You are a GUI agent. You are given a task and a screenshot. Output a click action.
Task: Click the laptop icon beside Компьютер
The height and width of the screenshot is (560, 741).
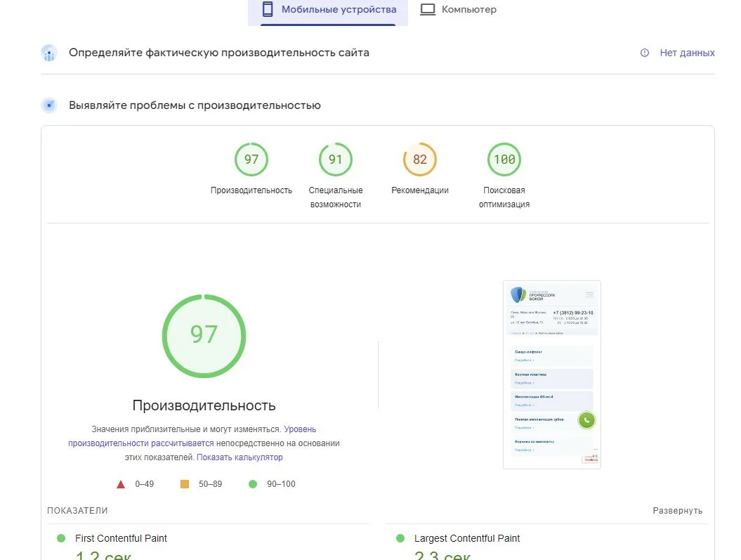pos(428,9)
